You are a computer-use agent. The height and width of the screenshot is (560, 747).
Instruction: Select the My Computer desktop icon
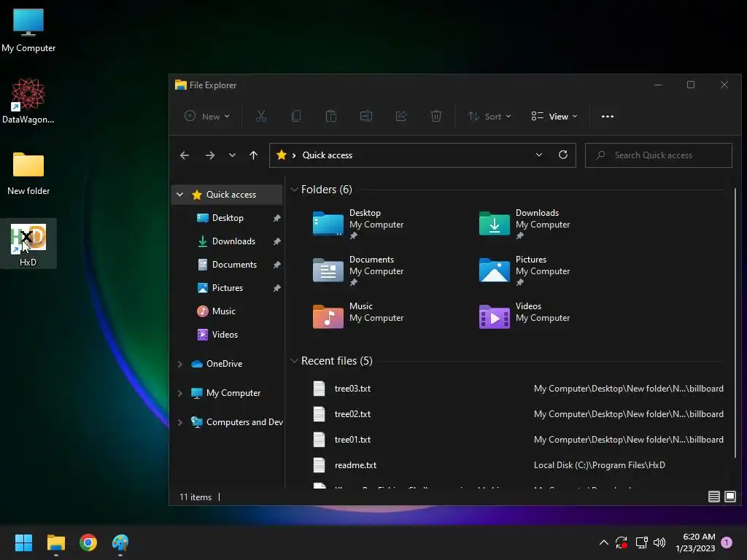point(28,29)
